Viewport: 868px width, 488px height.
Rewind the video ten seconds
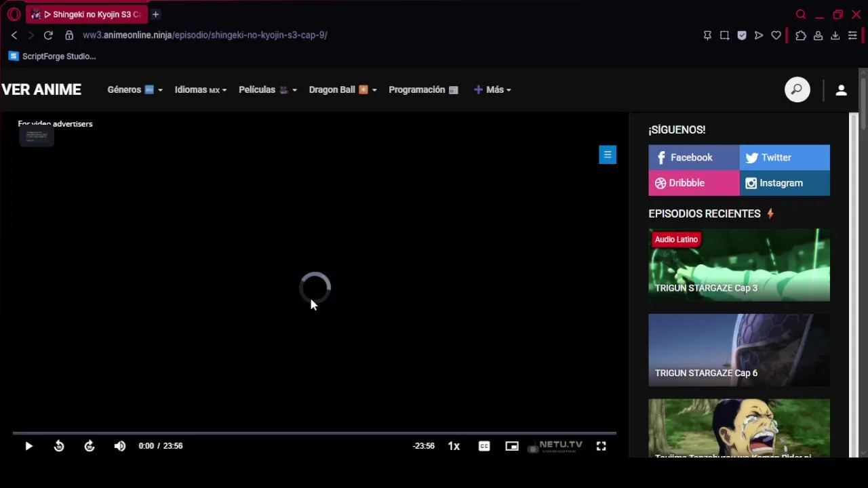59,446
